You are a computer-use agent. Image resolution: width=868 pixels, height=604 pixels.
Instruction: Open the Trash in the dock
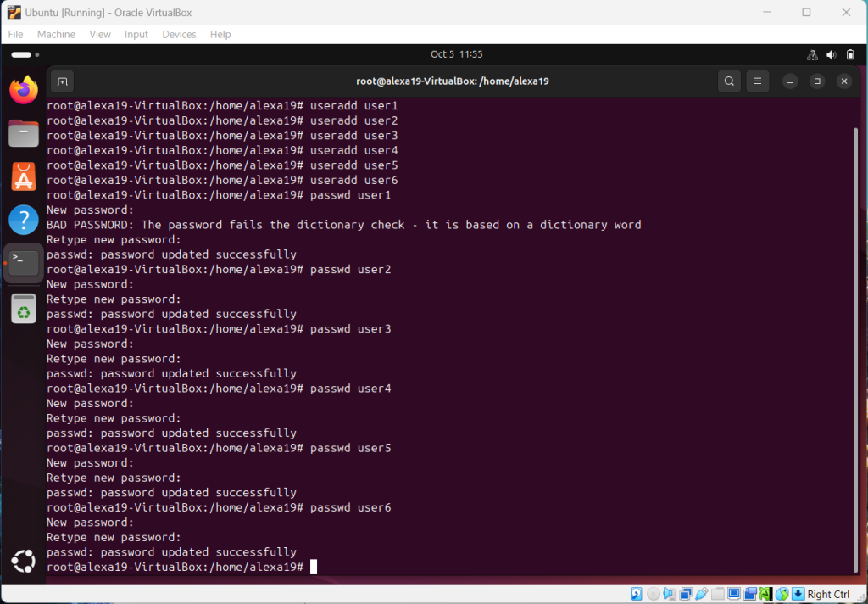click(x=24, y=308)
